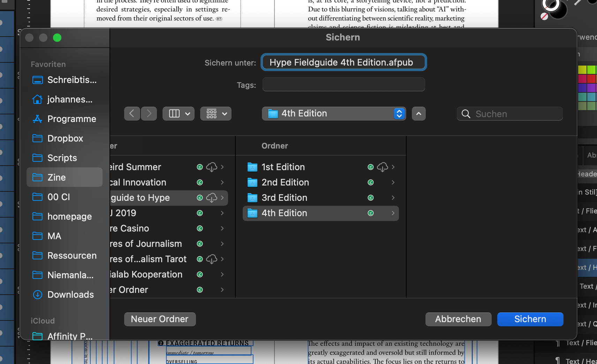Click the forward navigation arrow
Image resolution: width=597 pixels, height=364 pixels.
pos(149,114)
